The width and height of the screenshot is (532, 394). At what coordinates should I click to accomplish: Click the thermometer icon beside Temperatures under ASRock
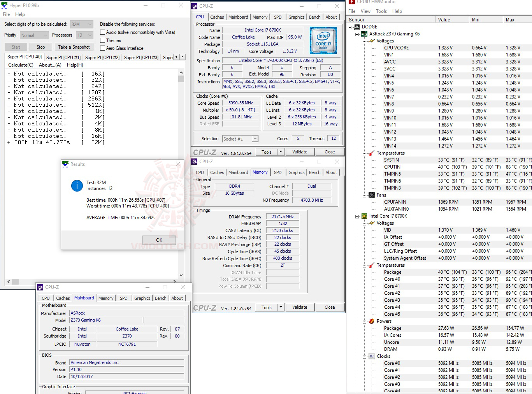(x=371, y=153)
